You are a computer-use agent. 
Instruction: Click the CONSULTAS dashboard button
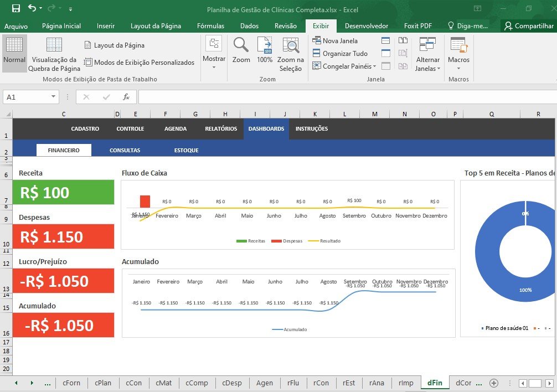pos(125,150)
